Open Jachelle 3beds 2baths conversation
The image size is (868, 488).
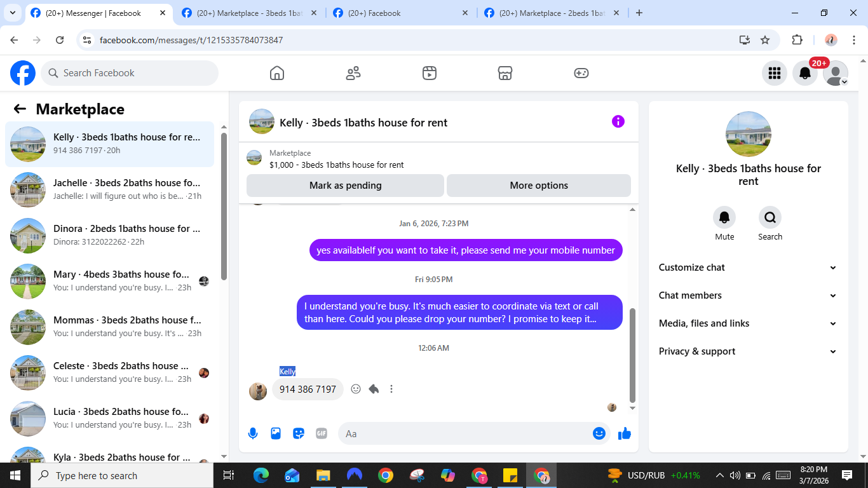tap(109, 190)
